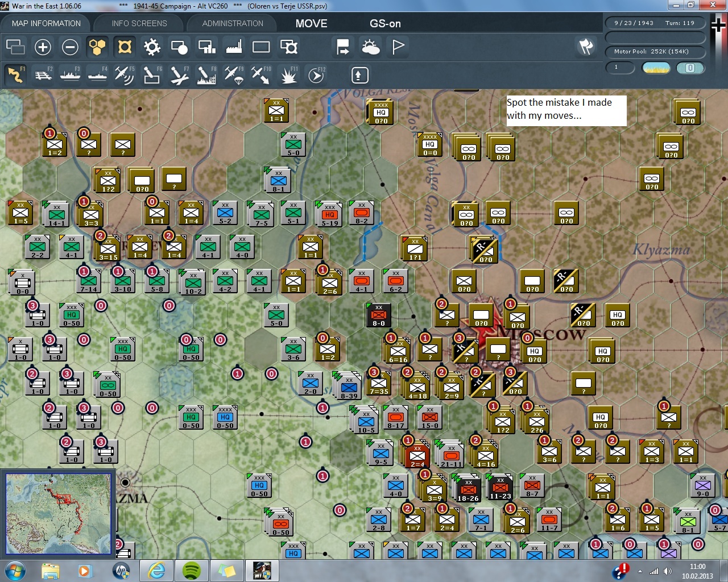This screenshot has height=582, width=728.
Task: Open the HP icon in taskbar
Action: pyautogui.click(x=121, y=571)
